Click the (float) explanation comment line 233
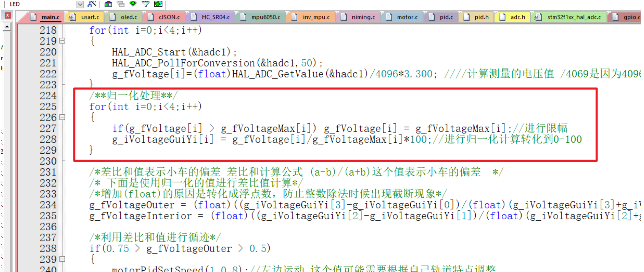The height and width of the screenshot is (272, 644). [x=268, y=194]
